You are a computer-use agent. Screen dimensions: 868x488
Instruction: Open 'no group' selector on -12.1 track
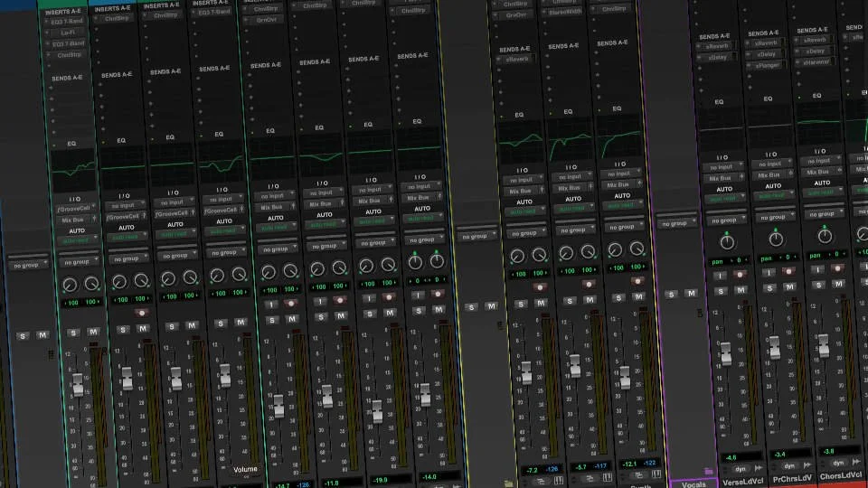tap(623, 226)
